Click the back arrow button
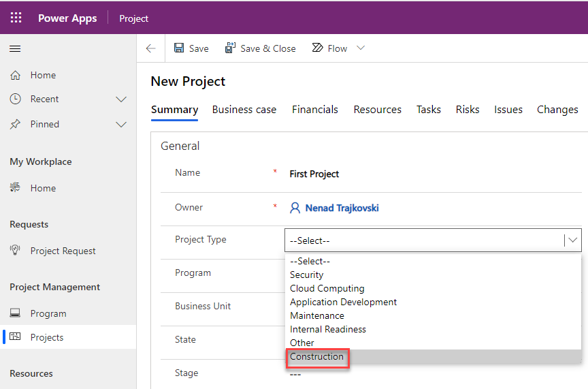Viewport: 588px width, 389px height. pos(151,48)
